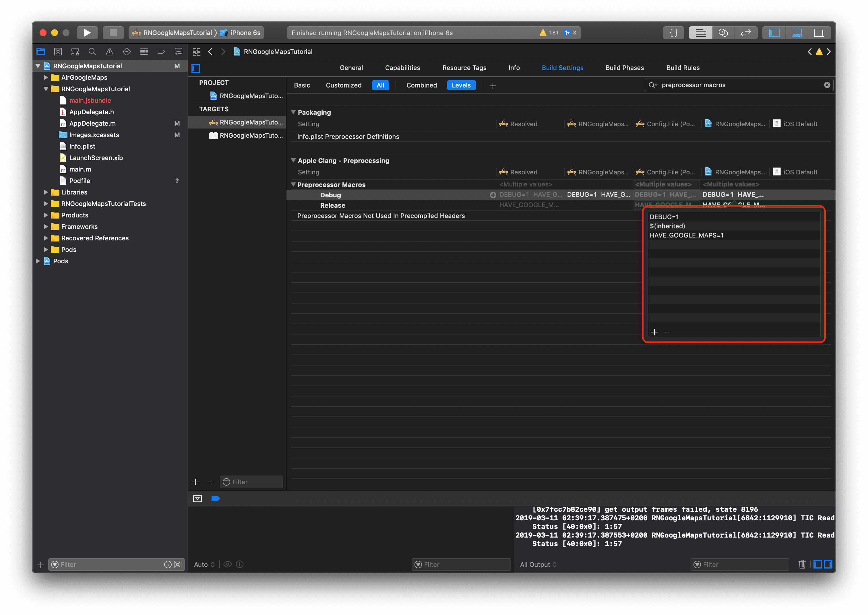Viewport: 868px width, 615px height.
Task: Jump to the previous issue arrow
Action: pos(809,52)
